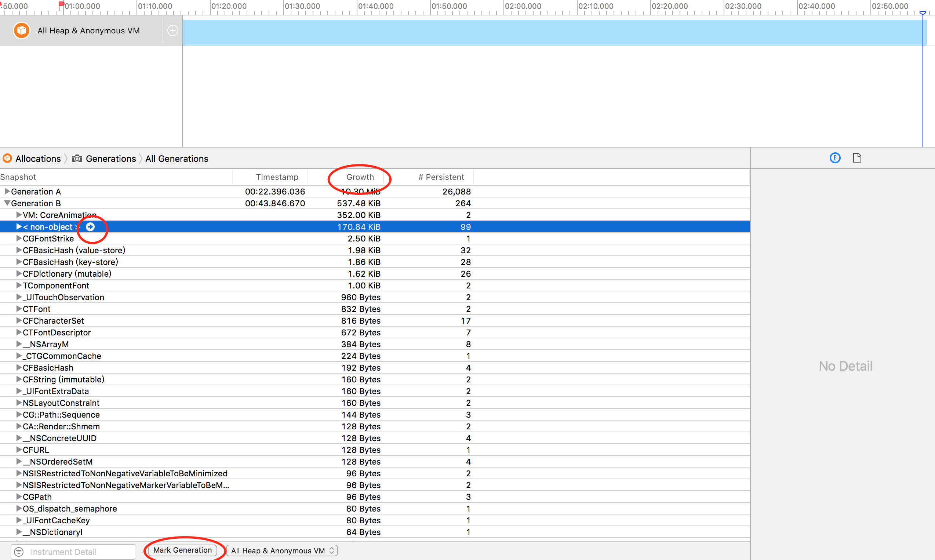Click the orange Allocations instrument icon in track
This screenshot has height=560, width=935.
click(x=22, y=30)
